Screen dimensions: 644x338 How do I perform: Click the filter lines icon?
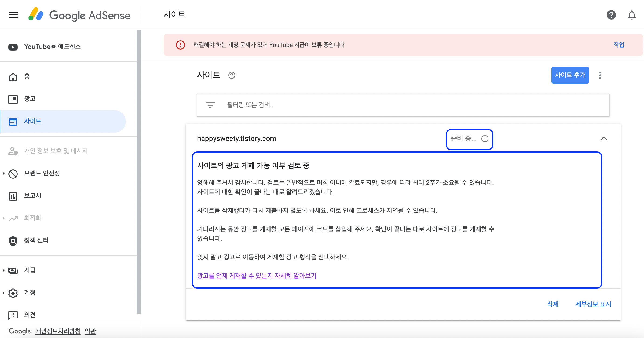coord(210,105)
